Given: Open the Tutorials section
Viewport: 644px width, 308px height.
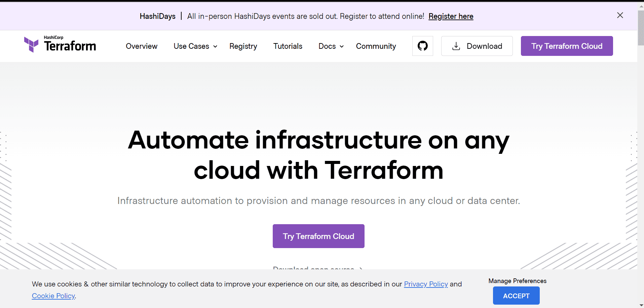Looking at the screenshot, I should pos(288,46).
